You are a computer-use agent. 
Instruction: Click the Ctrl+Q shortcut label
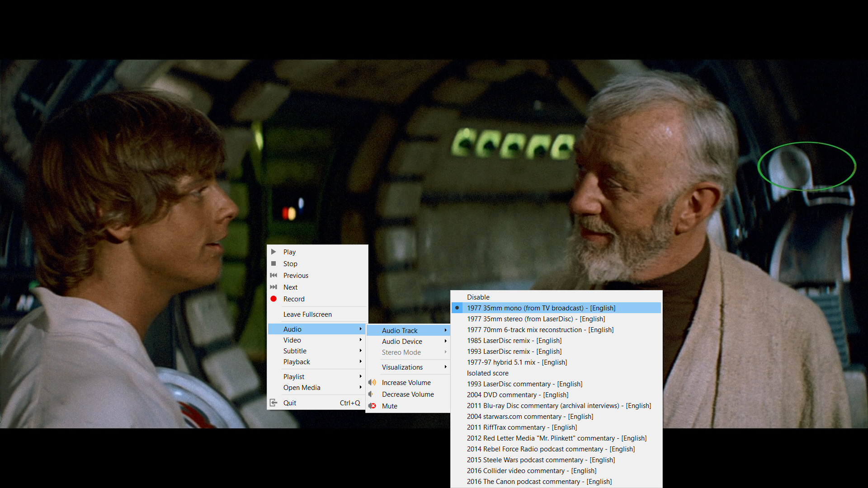[350, 403]
